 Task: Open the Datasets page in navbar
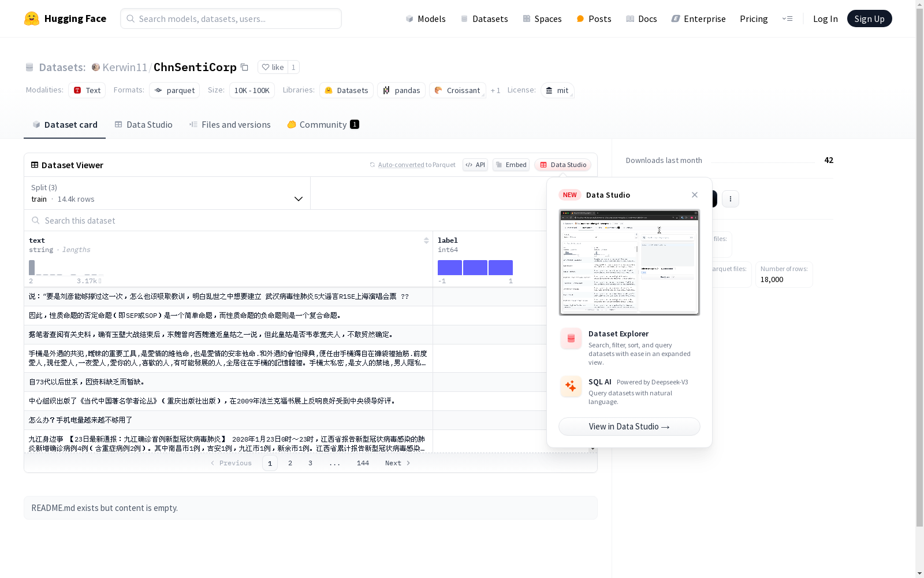click(x=484, y=18)
